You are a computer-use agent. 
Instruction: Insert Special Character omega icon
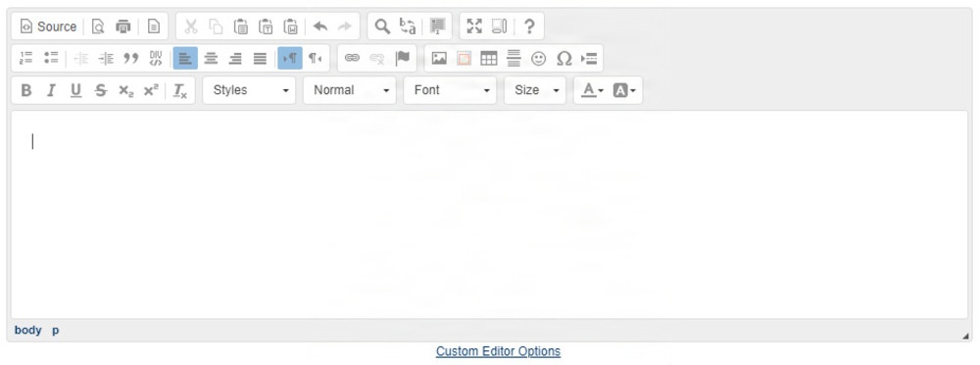pos(563,58)
